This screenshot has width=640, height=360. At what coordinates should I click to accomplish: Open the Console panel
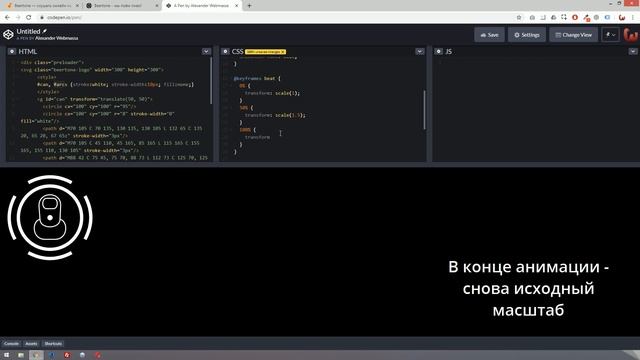click(11, 344)
